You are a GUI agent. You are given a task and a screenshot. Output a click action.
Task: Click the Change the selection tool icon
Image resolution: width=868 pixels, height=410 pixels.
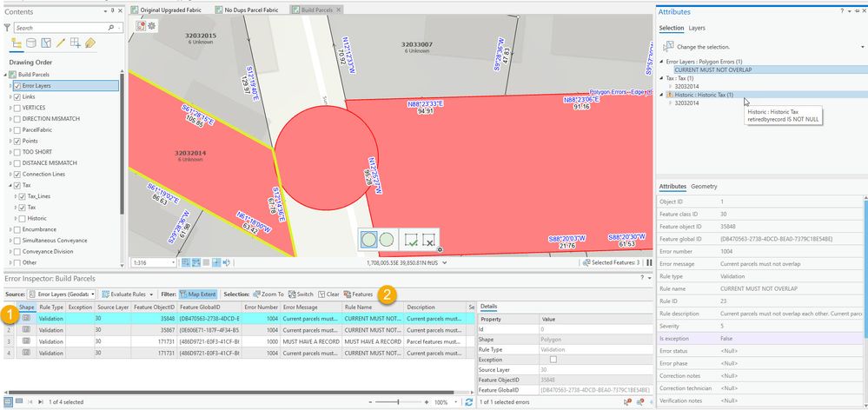(668, 47)
